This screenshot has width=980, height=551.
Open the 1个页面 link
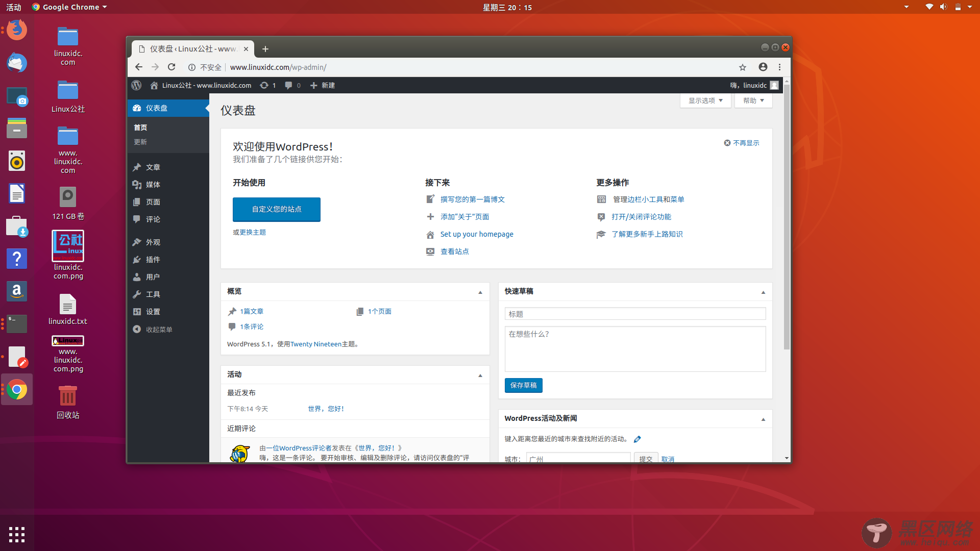click(380, 311)
